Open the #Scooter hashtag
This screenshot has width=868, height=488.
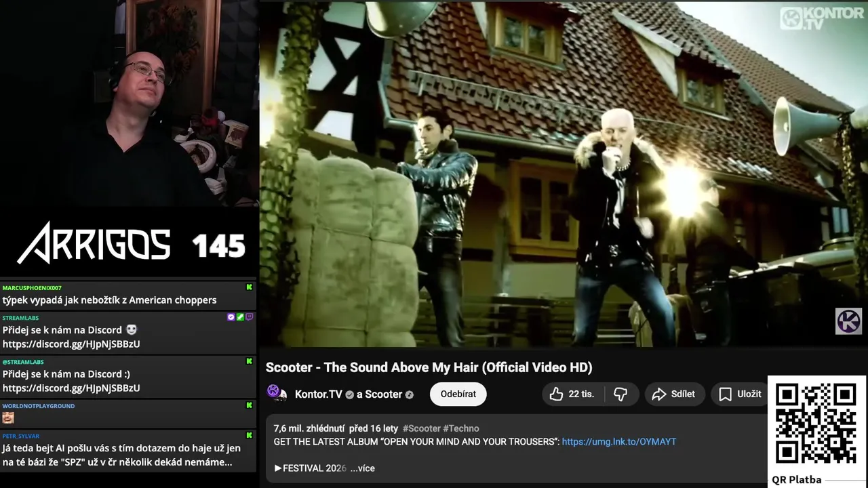point(421,428)
